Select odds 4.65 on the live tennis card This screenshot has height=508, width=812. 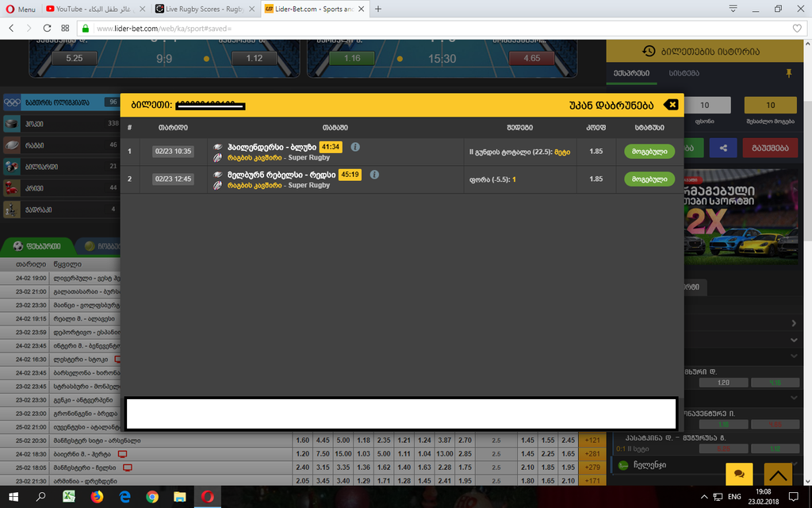(x=532, y=58)
